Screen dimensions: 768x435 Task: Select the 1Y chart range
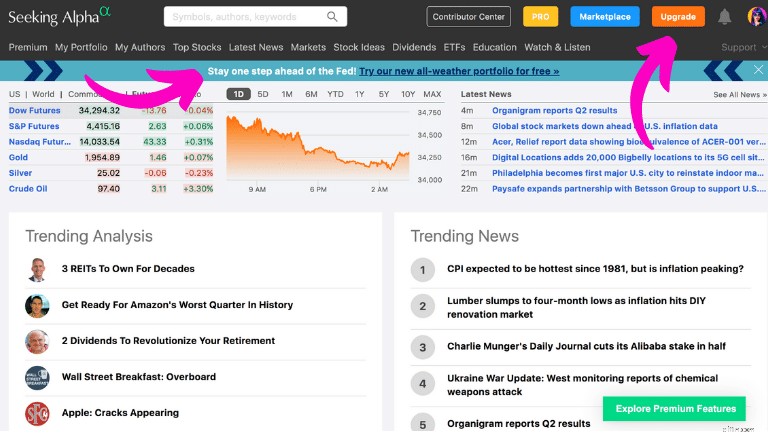[360, 94]
